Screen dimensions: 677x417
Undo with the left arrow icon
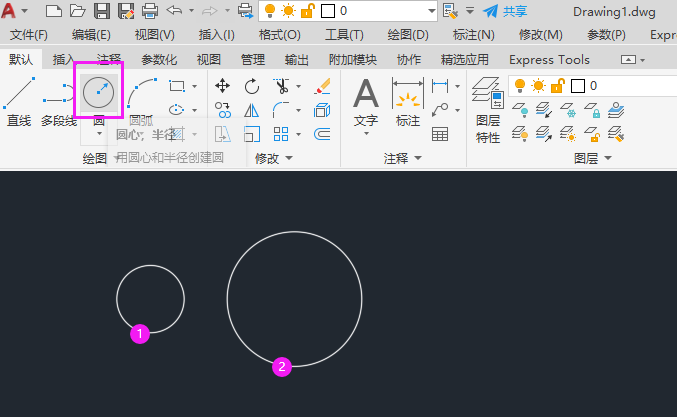pyautogui.click(x=174, y=10)
